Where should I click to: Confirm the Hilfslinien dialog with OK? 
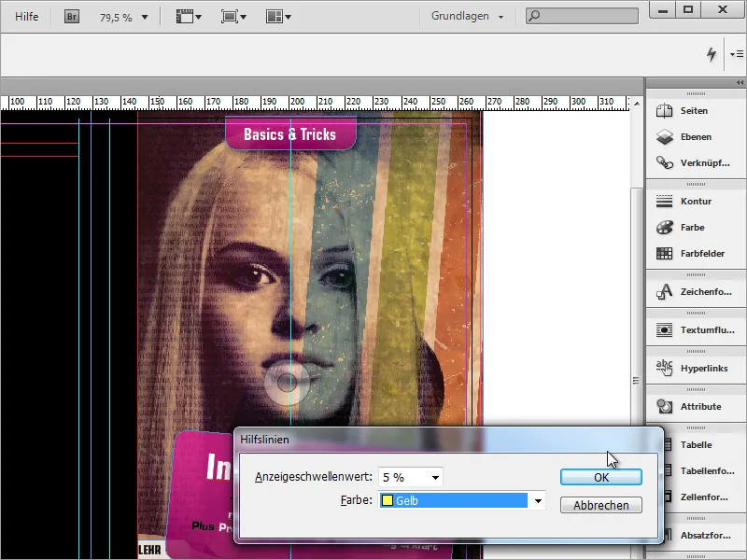click(600, 477)
